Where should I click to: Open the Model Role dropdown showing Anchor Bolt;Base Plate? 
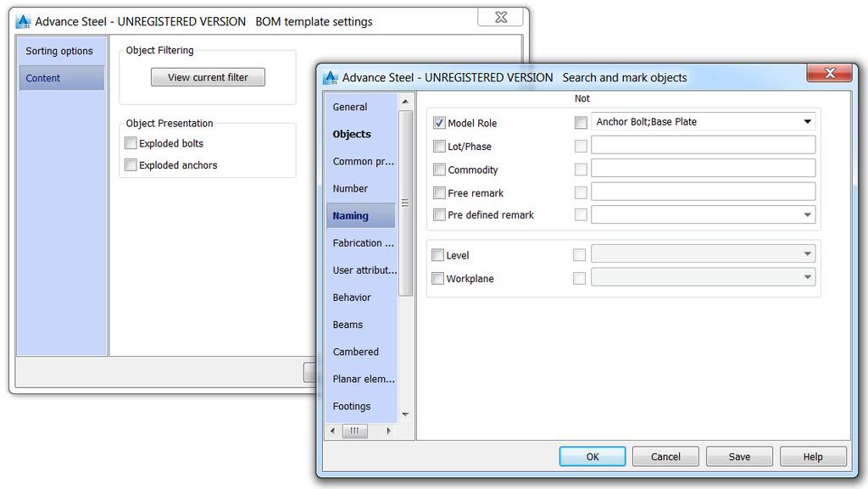[x=703, y=122]
